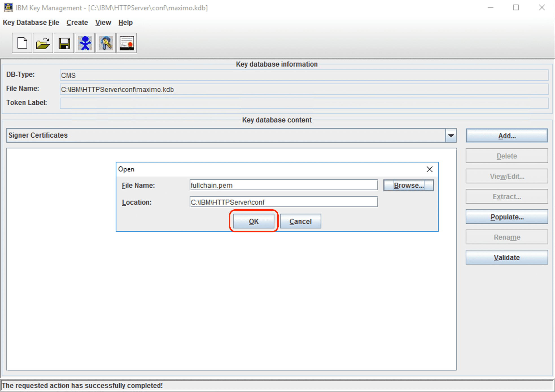Click the Populate... button
The width and height of the screenshot is (555, 392).
[507, 217]
